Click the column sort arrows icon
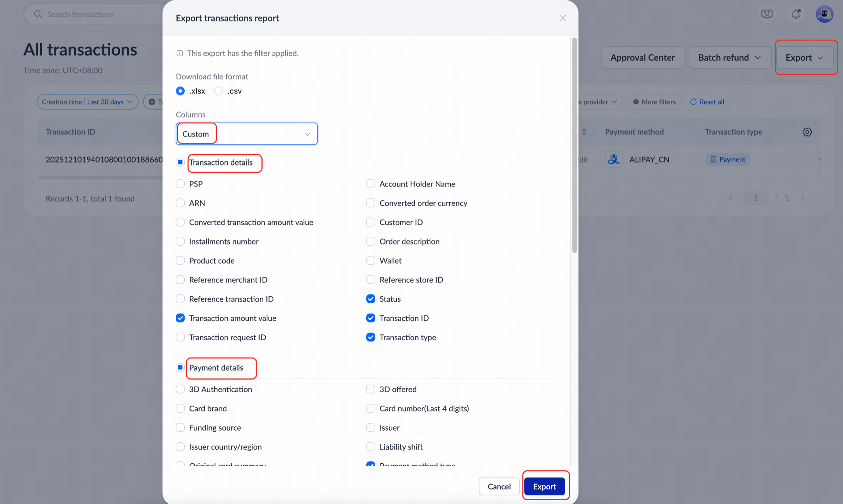The image size is (843, 504). pyautogui.click(x=584, y=132)
